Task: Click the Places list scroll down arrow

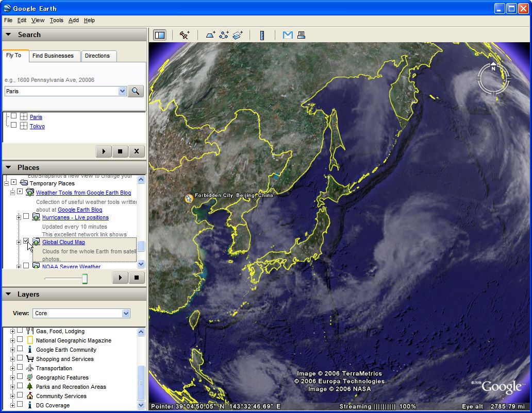Action: click(141, 264)
